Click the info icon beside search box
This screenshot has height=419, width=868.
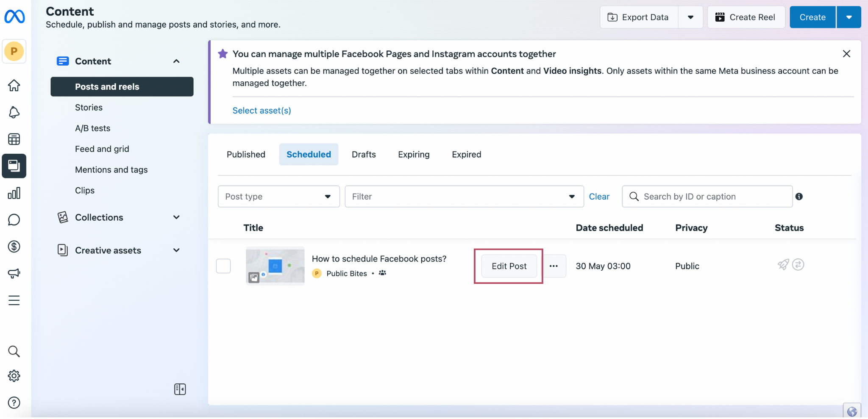[x=799, y=197]
